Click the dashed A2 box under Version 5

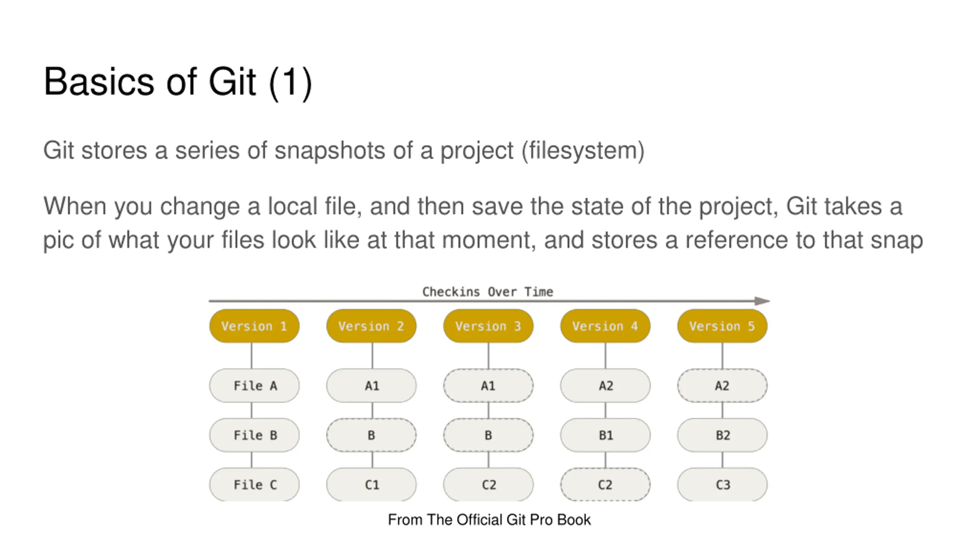(x=722, y=385)
